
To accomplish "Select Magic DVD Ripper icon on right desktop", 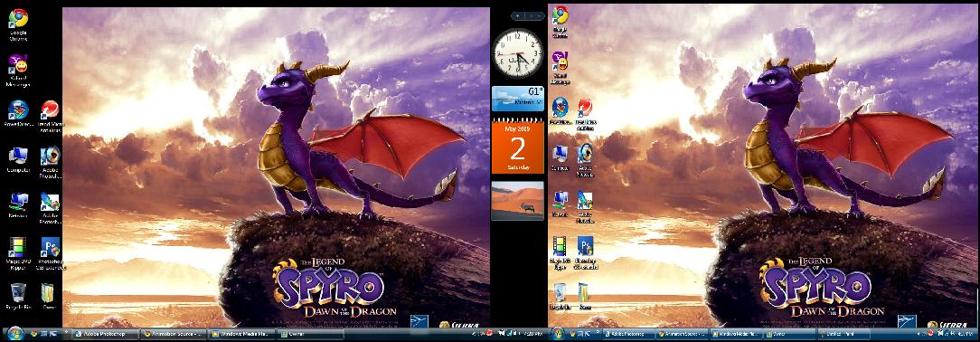I will pyautogui.click(x=560, y=252).
